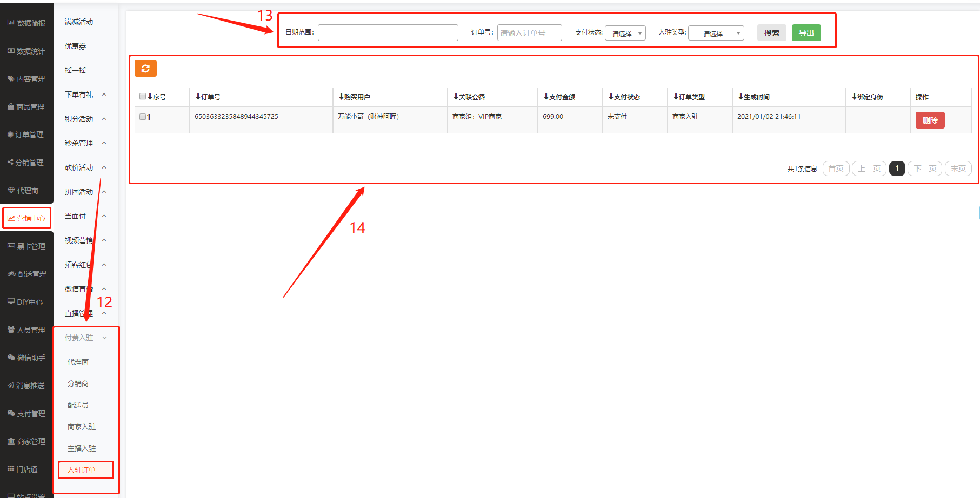Open 微信助手 in the sidebar
The image size is (980, 498).
tap(26, 358)
